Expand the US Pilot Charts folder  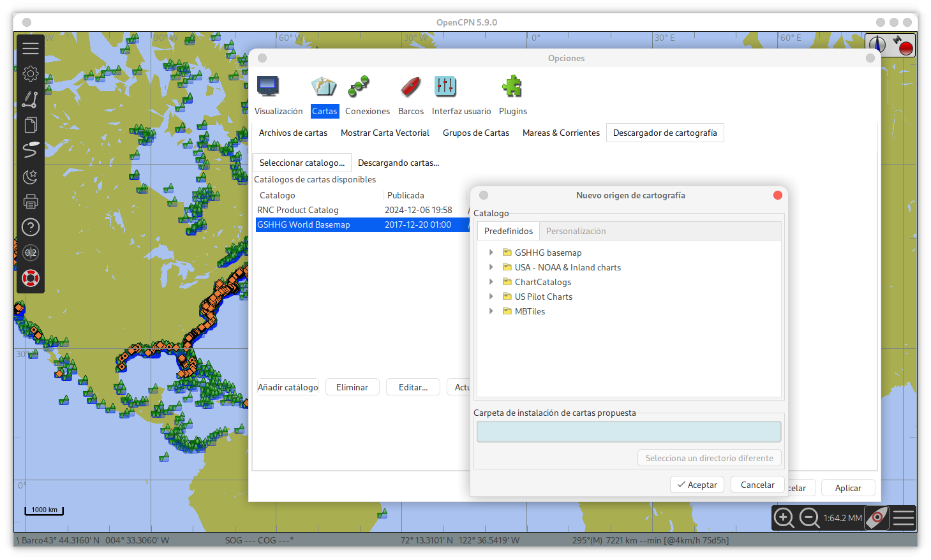tap(491, 297)
